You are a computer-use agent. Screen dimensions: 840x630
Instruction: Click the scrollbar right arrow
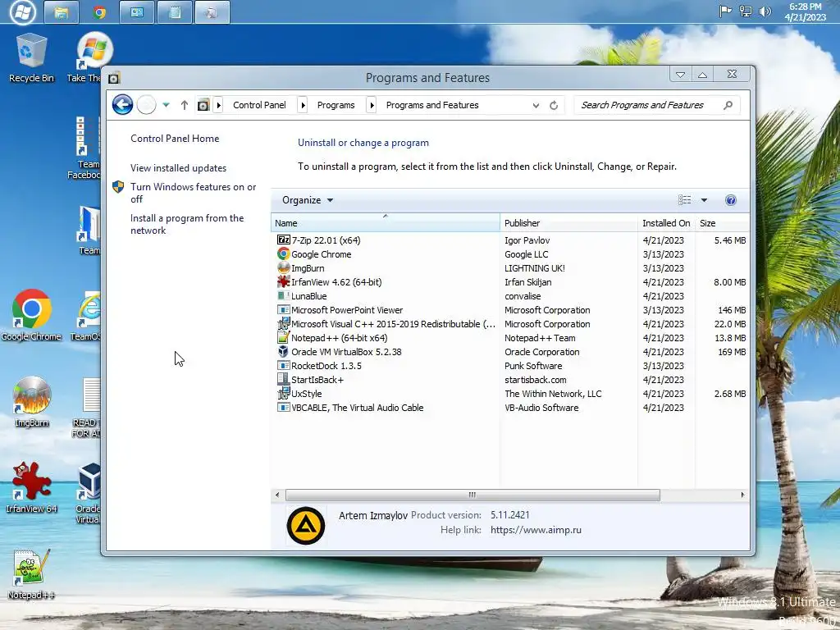coord(742,495)
